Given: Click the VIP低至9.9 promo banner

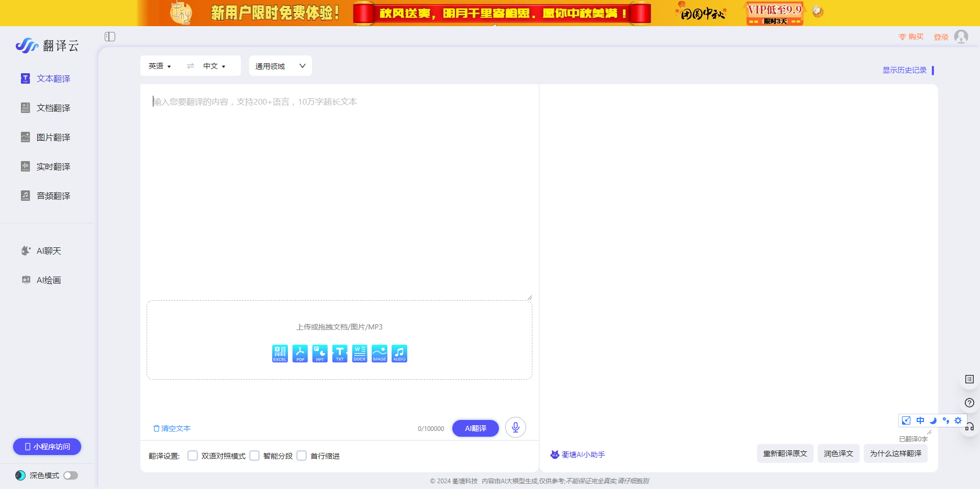Looking at the screenshot, I should (775, 14).
